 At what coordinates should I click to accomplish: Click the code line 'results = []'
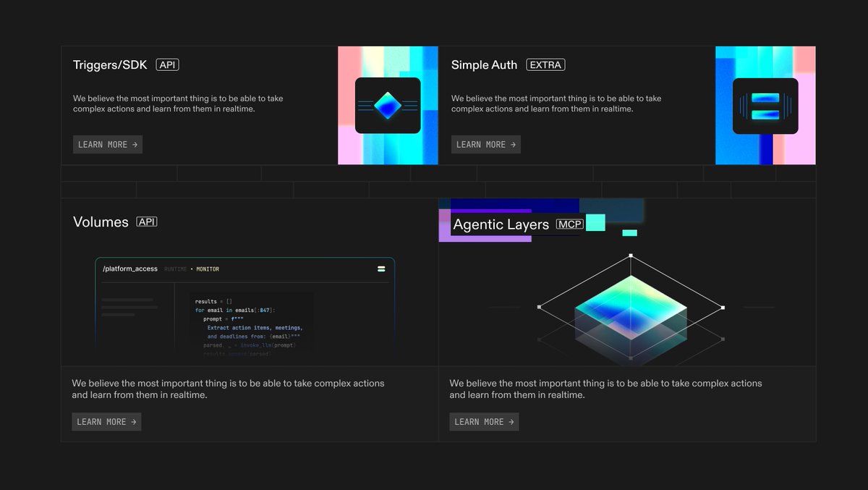213,301
